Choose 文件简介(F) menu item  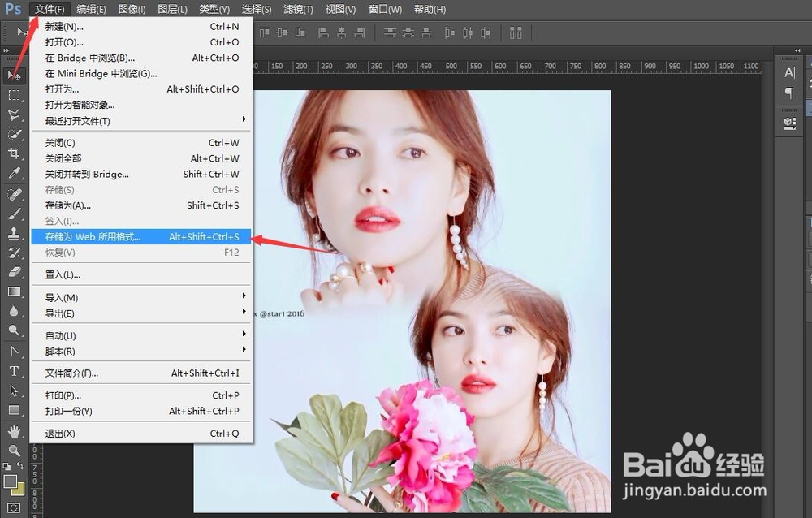tap(141, 373)
